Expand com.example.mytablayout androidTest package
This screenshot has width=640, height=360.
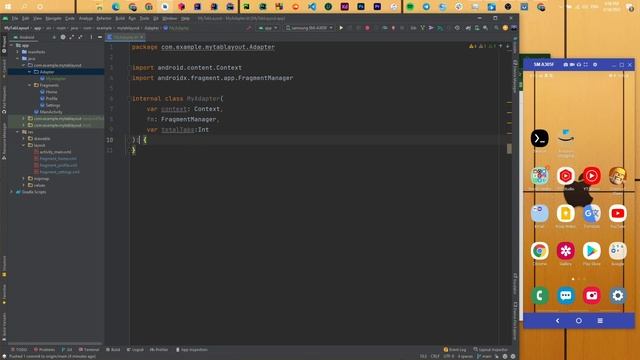point(24,118)
